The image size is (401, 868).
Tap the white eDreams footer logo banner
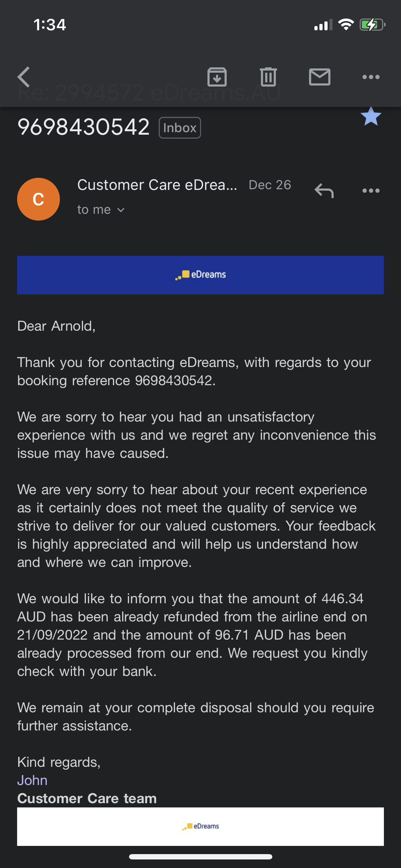coord(200,827)
